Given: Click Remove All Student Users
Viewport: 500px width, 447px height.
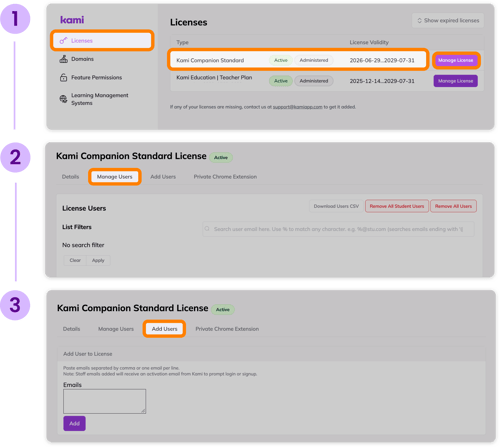Looking at the screenshot, I should (x=397, y=206).
